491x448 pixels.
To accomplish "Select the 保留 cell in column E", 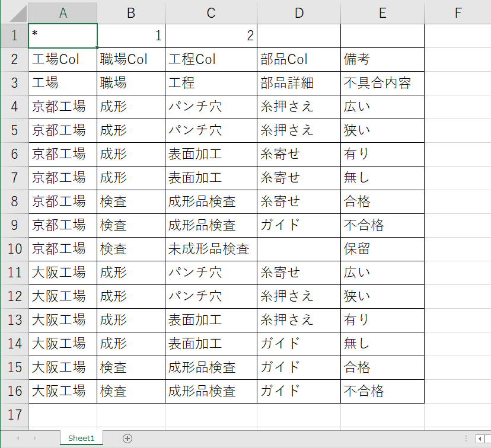I will (382, 249).
